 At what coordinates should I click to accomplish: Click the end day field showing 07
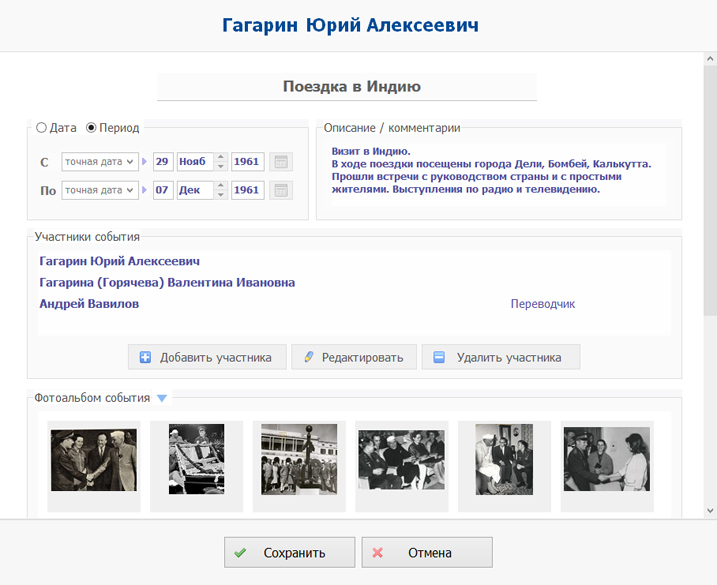pos(163,190)
